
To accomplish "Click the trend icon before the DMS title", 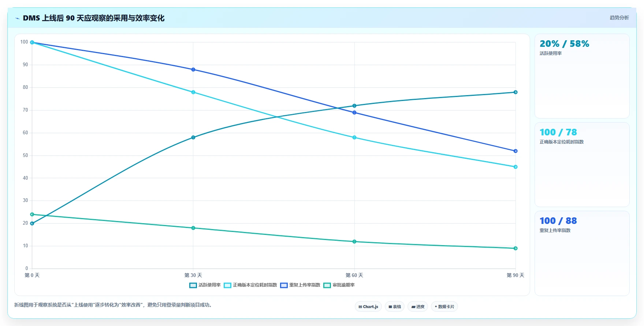I will click(17, 18).
